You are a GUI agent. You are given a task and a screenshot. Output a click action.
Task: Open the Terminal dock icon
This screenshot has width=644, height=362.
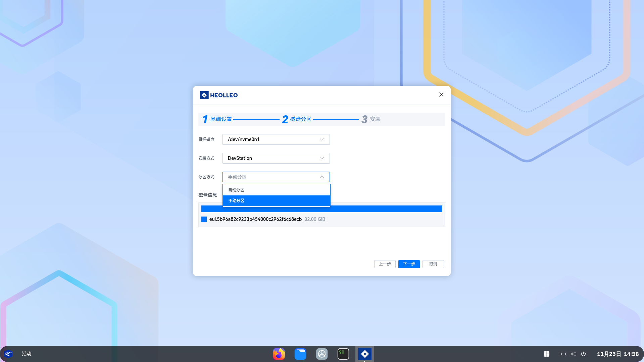point(343,354)
